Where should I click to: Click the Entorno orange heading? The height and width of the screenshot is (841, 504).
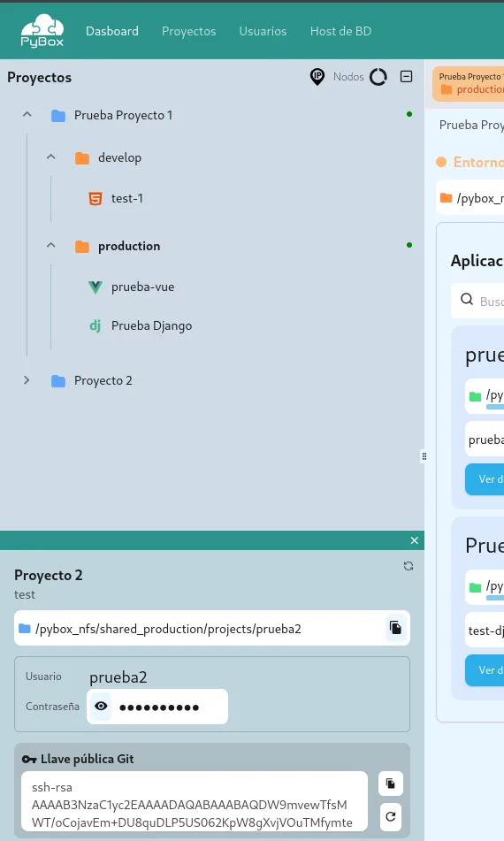pos(478,162)
